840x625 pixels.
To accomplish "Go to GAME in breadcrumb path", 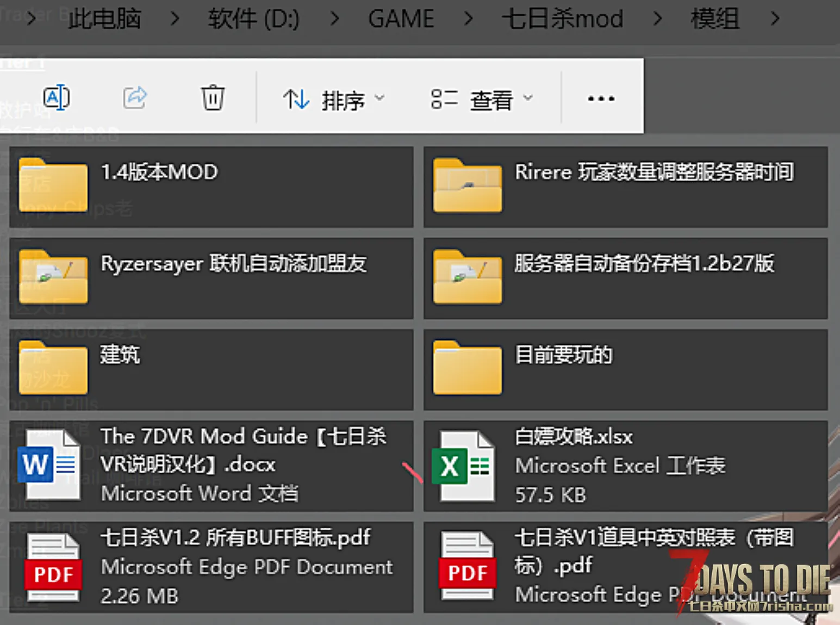I will tap(401, 19).
